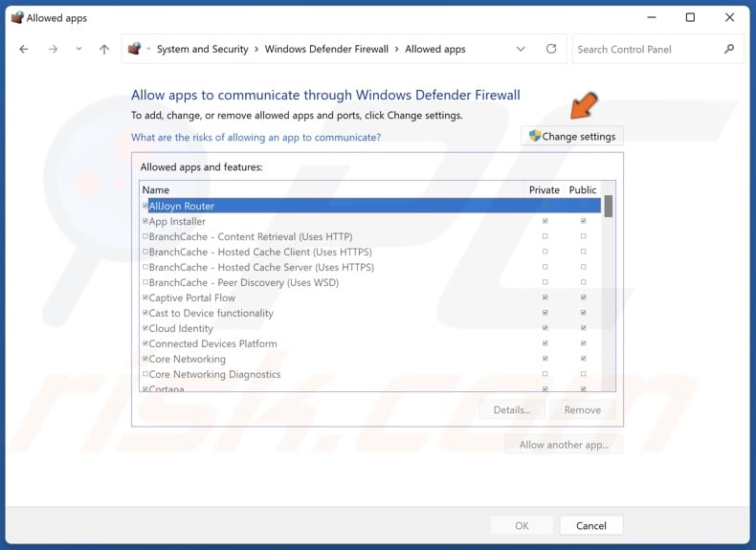Enable Core Networking Diagnostics name checkbox
The height and width of the screenshot is (550, 756).
[x=145, y=374]
